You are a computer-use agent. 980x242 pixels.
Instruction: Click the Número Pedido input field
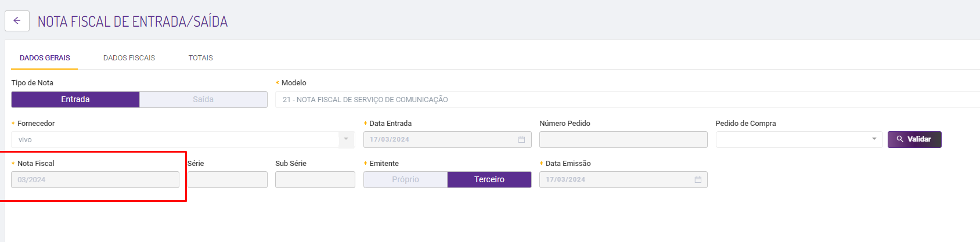tap(623, 140)
